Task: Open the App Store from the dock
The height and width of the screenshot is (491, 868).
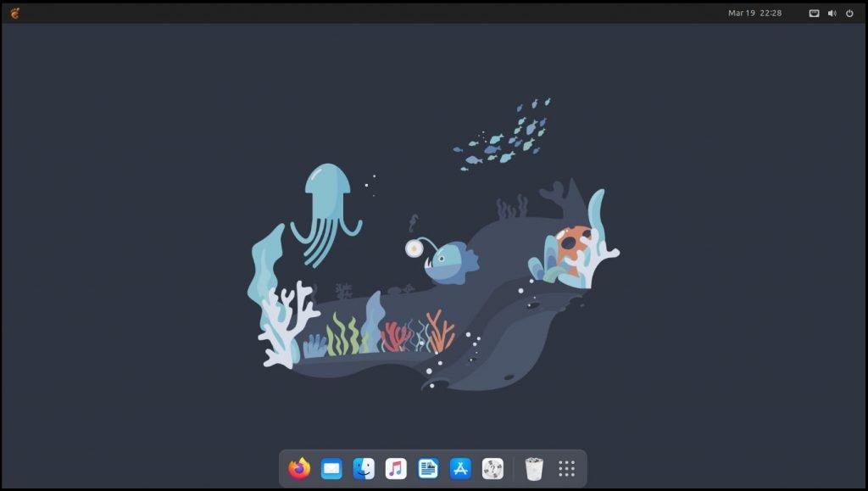Action: point(460,467)
